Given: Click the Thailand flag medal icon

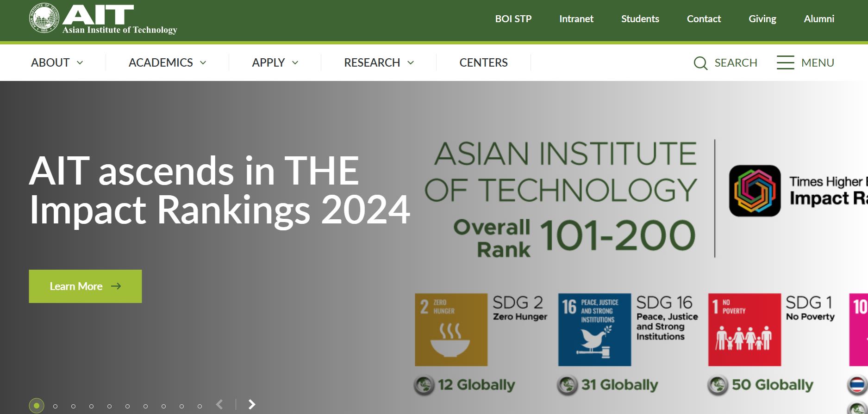Looking at the screenshot, I should [x=858, y=385].
